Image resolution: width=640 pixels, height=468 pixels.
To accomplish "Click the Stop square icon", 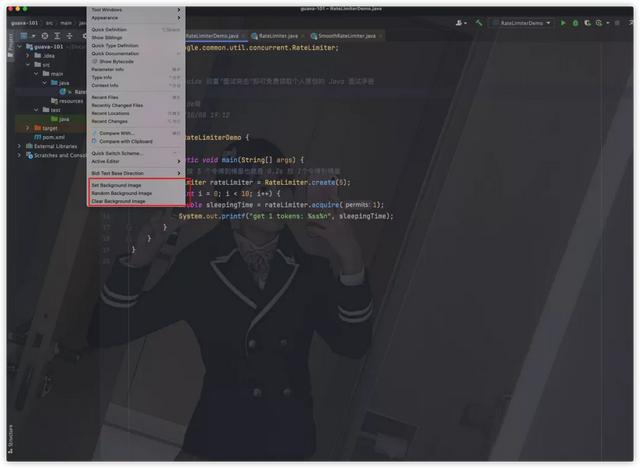I will (617, 23).
